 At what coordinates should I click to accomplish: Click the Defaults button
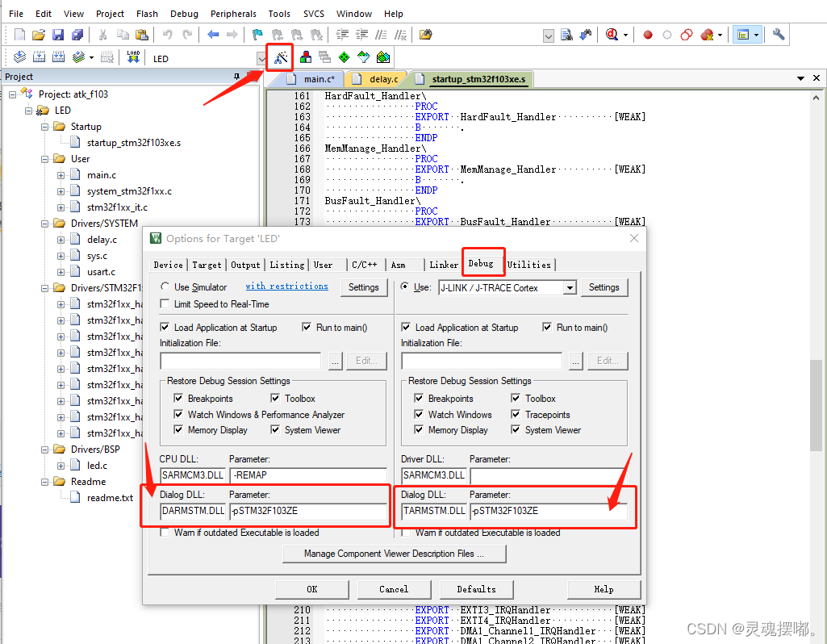point(476,589)
